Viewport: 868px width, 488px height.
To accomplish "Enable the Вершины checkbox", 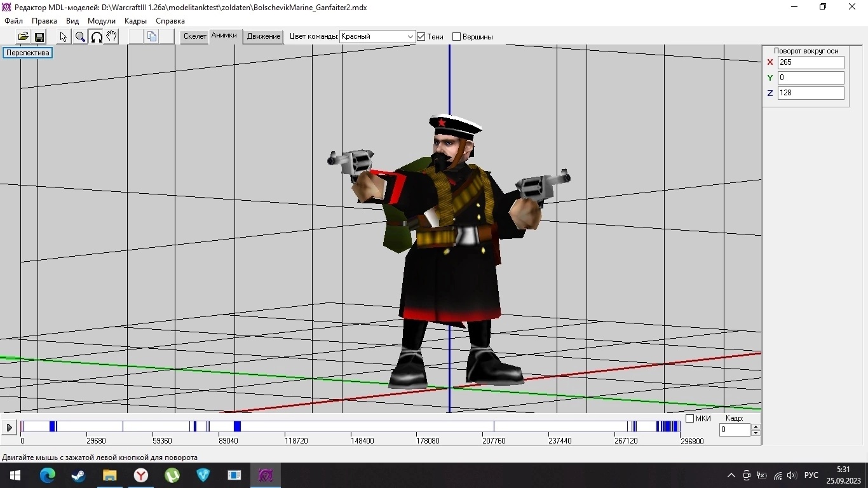I will click(x=456, y=37).
